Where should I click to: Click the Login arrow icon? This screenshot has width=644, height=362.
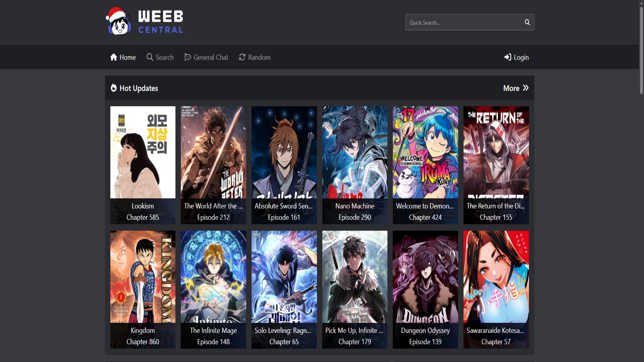508,57
